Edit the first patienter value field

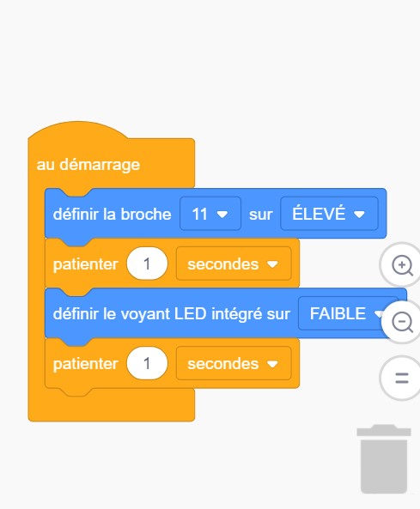[147, 264]
